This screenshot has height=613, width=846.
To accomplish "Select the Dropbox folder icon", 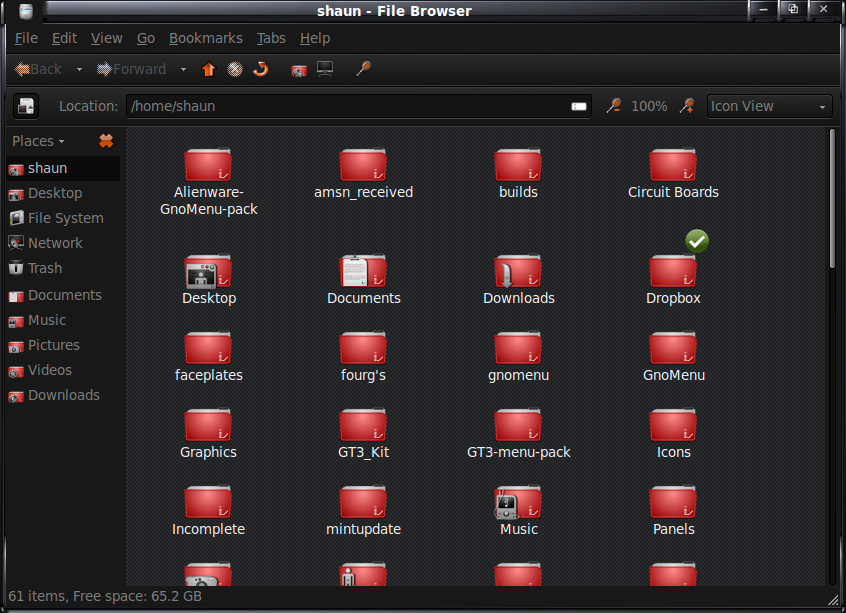I will pos(673,271).
